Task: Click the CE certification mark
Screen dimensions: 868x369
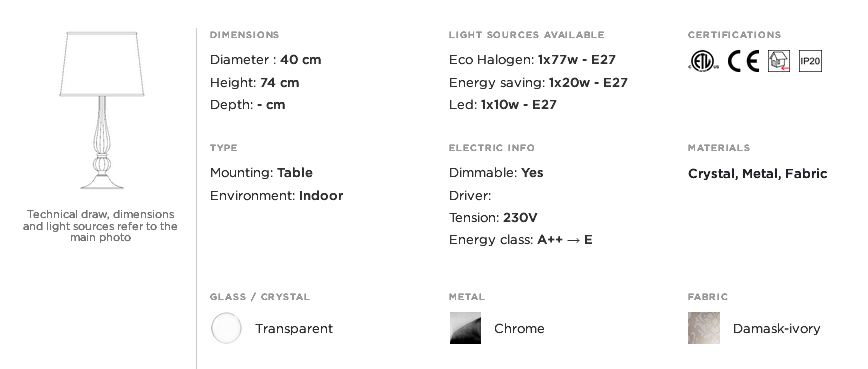Action: [743, 61]
